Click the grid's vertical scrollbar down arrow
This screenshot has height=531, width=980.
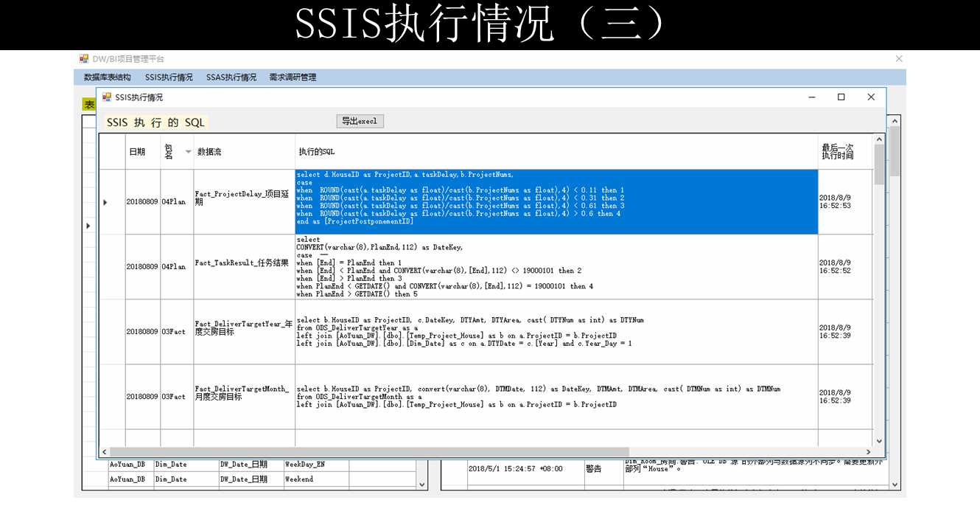coord(879,440)
